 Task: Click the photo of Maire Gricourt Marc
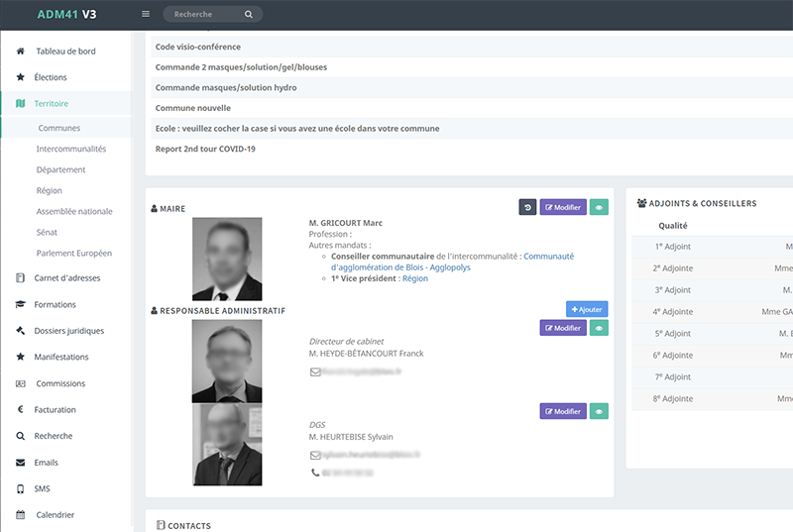tap(227, 260)
